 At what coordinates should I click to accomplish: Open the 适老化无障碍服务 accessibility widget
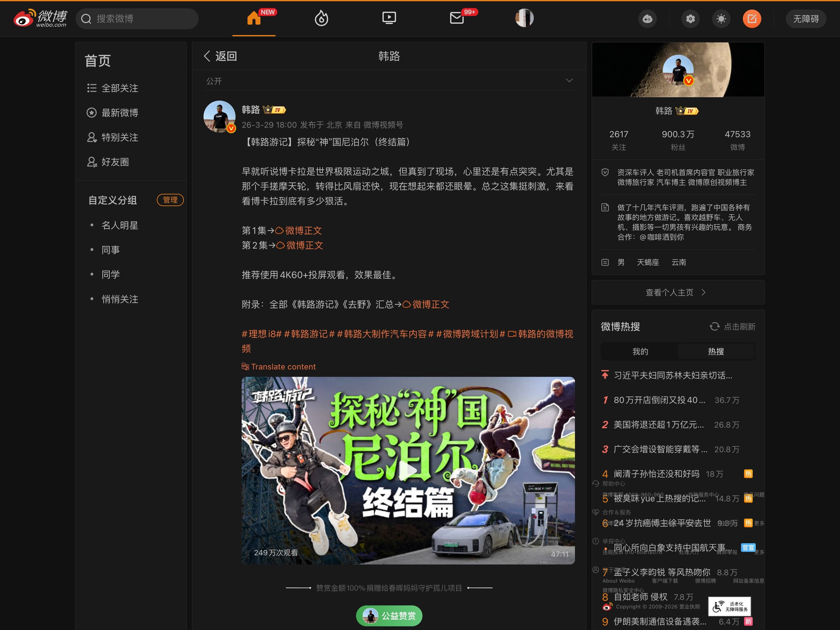[x=730, y=606]
